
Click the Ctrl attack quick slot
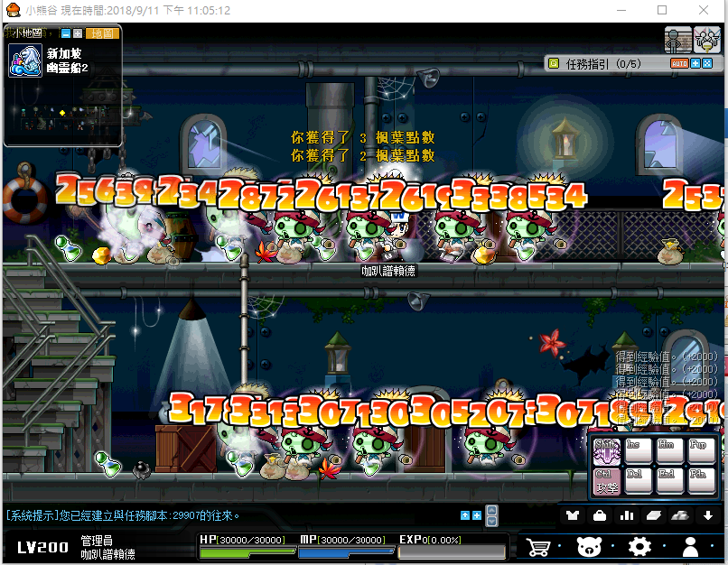coord(607,481)
